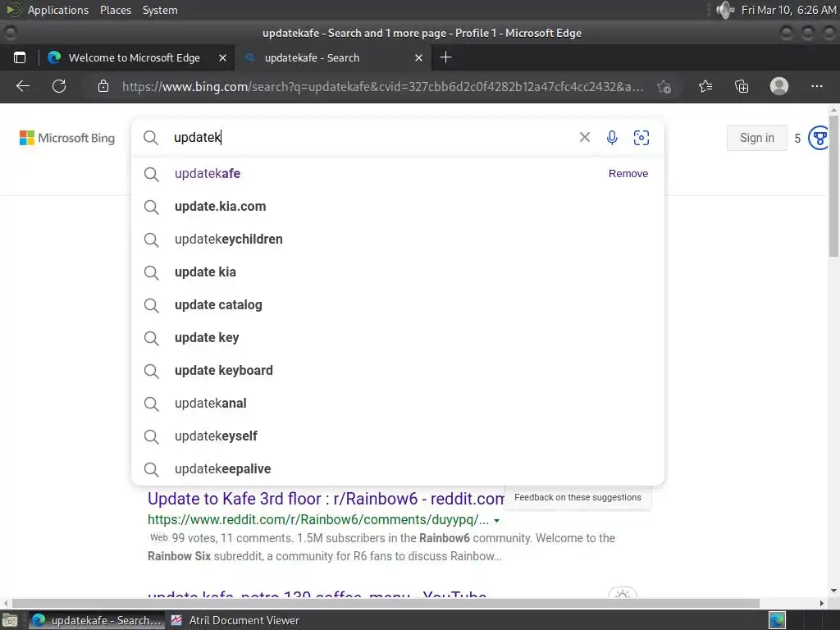Click the scroll down arrow on vertical scrollbar

(833, 591)
